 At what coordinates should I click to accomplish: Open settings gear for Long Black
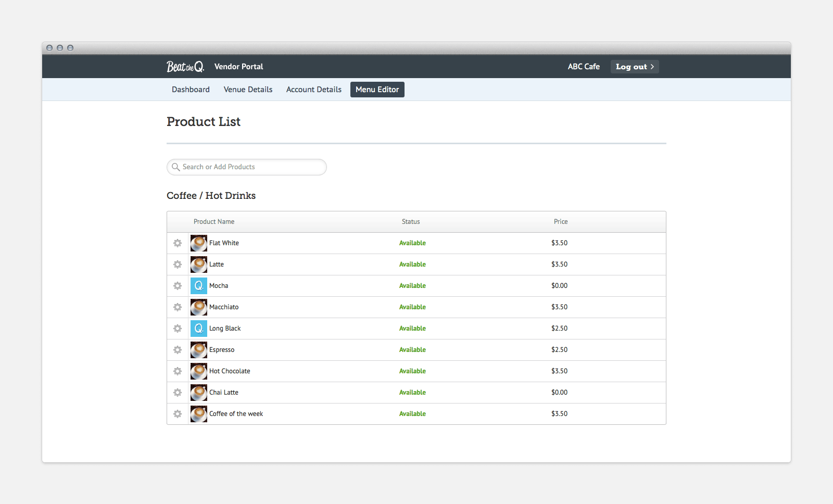click(x=178, y=328)
